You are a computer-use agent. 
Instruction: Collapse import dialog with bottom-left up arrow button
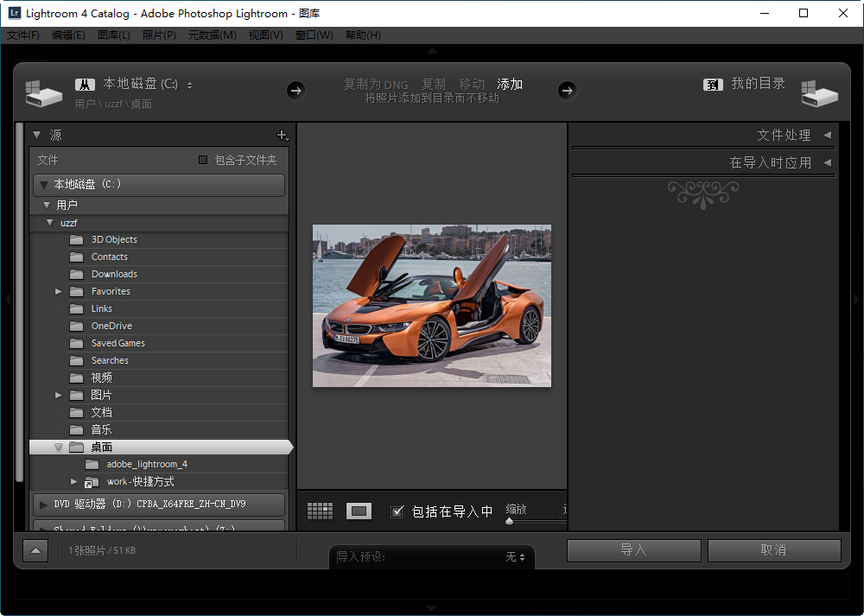tap(35, 550)
